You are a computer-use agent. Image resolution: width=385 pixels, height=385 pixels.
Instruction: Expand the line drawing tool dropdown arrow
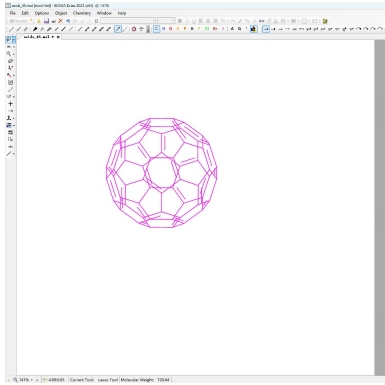14,154
